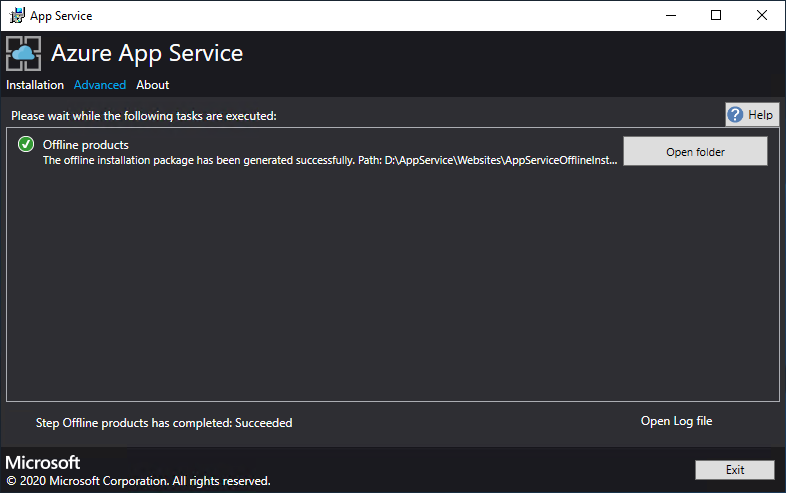Select the Offline products task title
This screenshot has width=786, height=493.
click(x=85, y=145)
